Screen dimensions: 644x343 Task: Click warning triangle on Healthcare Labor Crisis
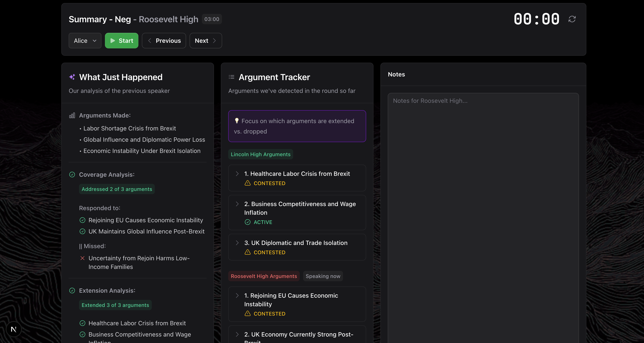point(247,183)
